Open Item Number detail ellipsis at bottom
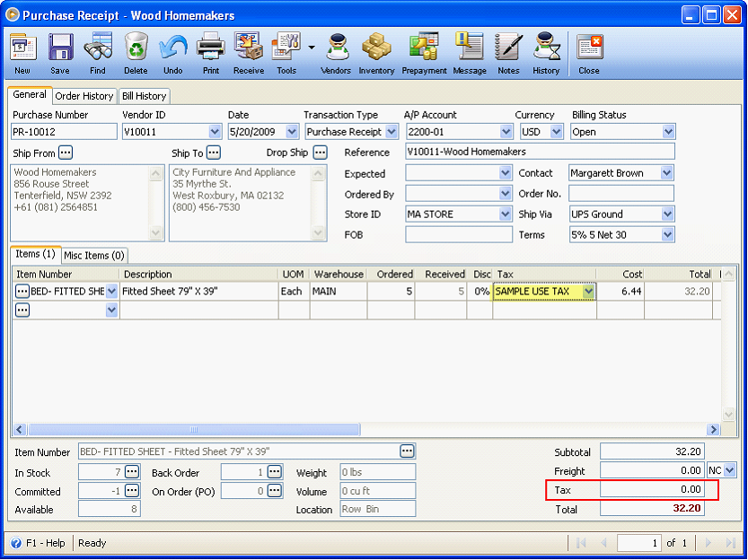This screenshot has width=748, height=560. (x=407, y=451)
